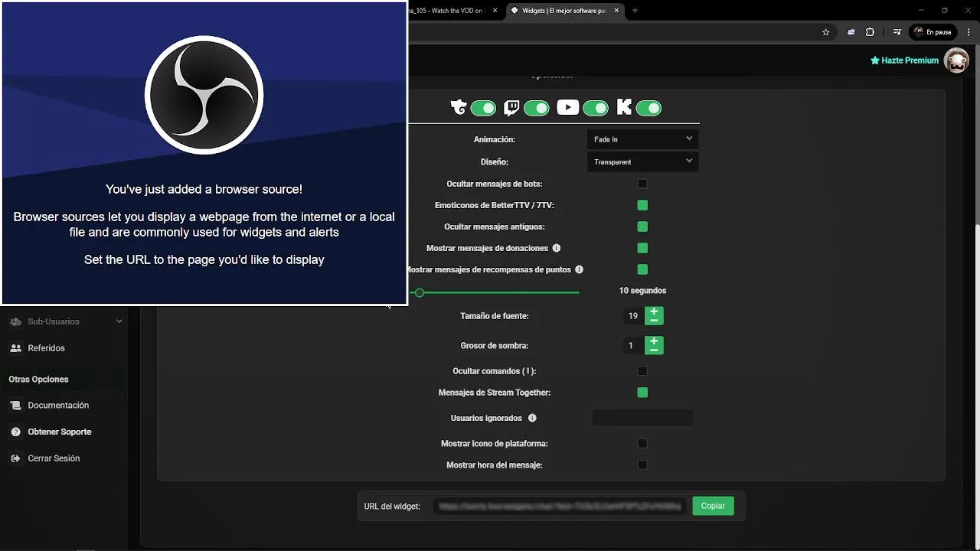980x551 pixels.
Task: Open Referidos in the sidebar
Action: [x=46, y=348]
